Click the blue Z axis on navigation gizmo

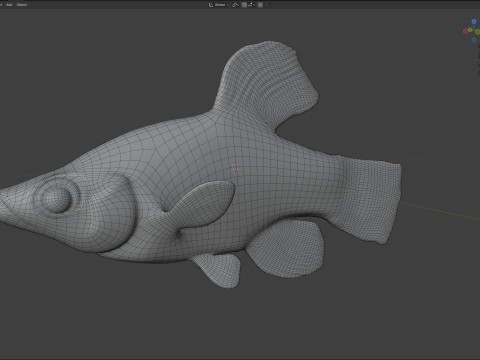tap(474, 22)
